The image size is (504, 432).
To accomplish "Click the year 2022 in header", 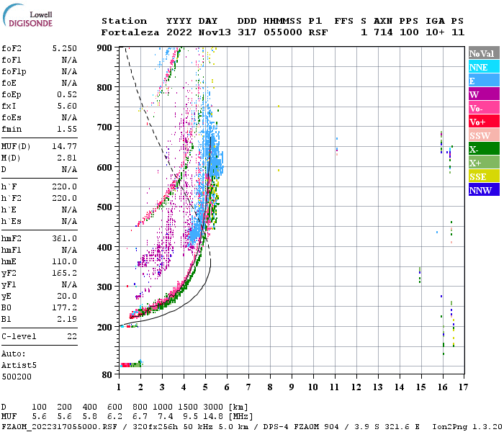I will point(179,32).
